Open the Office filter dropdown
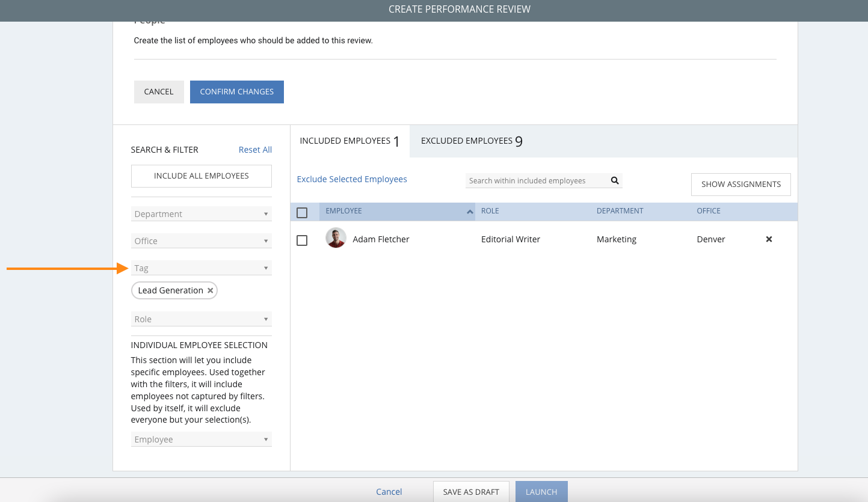This screenshot has height=502, width=868. (x=201, y=241)
